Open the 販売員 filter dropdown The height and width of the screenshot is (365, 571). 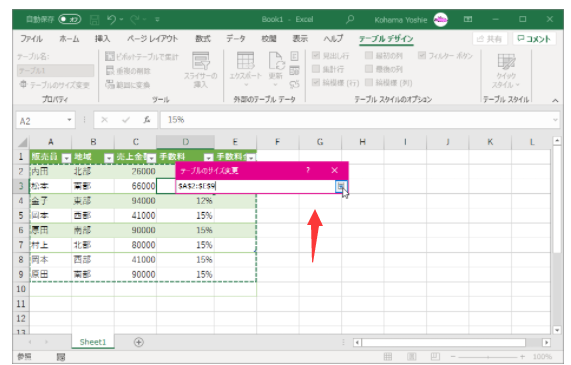click(66, 158)
